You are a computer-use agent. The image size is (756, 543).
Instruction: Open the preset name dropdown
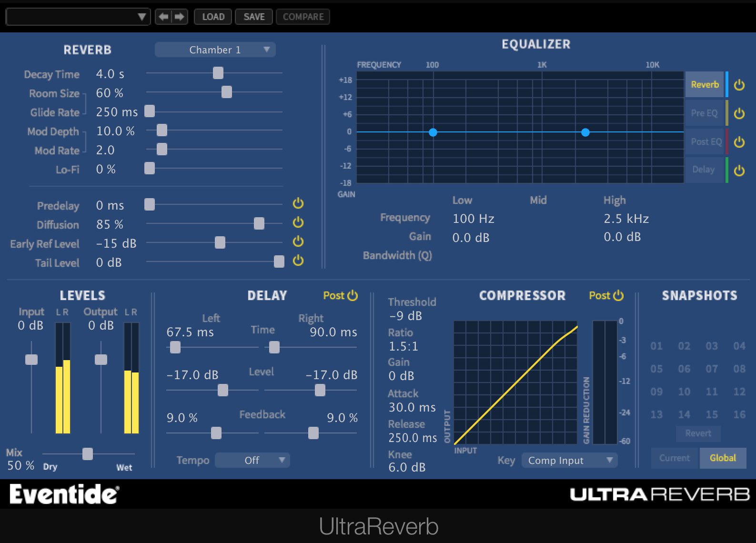coord(78,17)
